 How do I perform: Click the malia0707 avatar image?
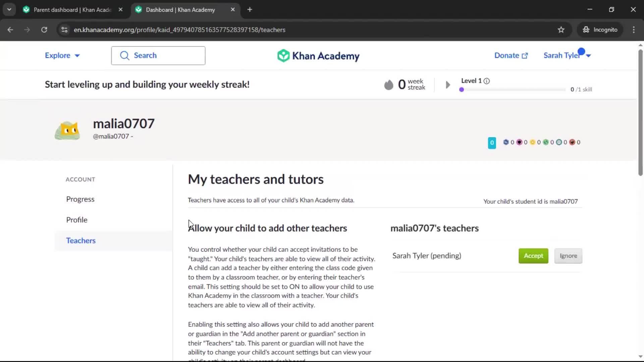[67, 130]
